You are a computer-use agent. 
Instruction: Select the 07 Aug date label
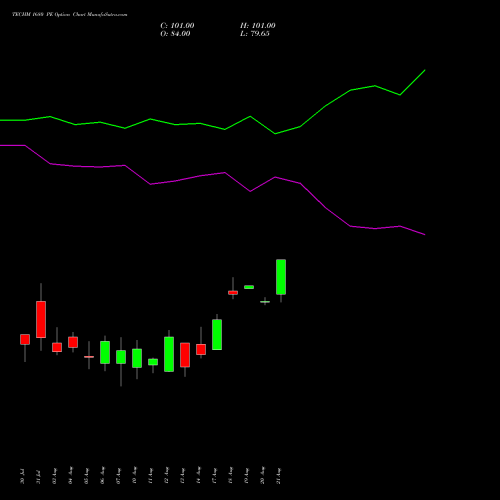(118, 476)
